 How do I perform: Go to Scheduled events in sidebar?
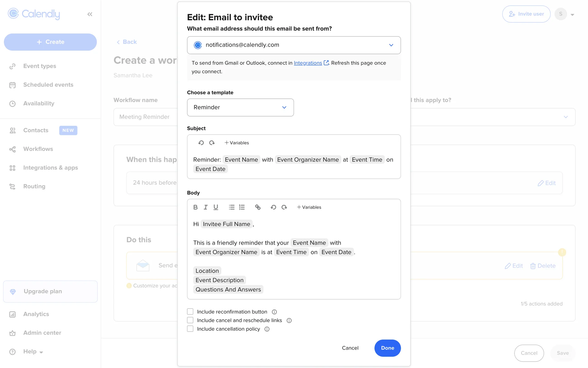pyautogui.click(x=48, y=85)
